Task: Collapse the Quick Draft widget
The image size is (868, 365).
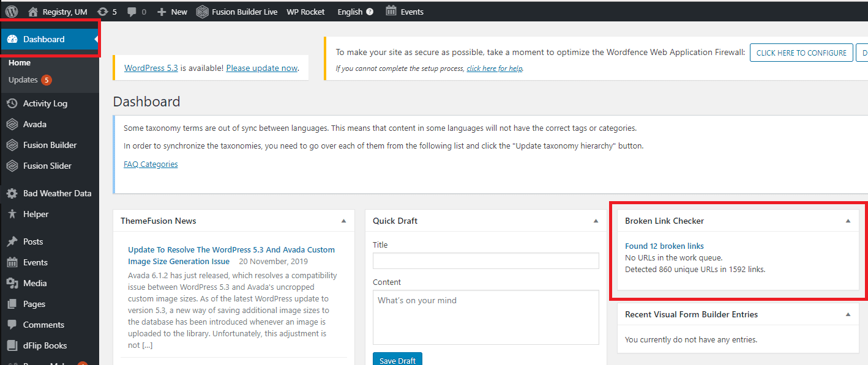Action: tap(596, 221)
